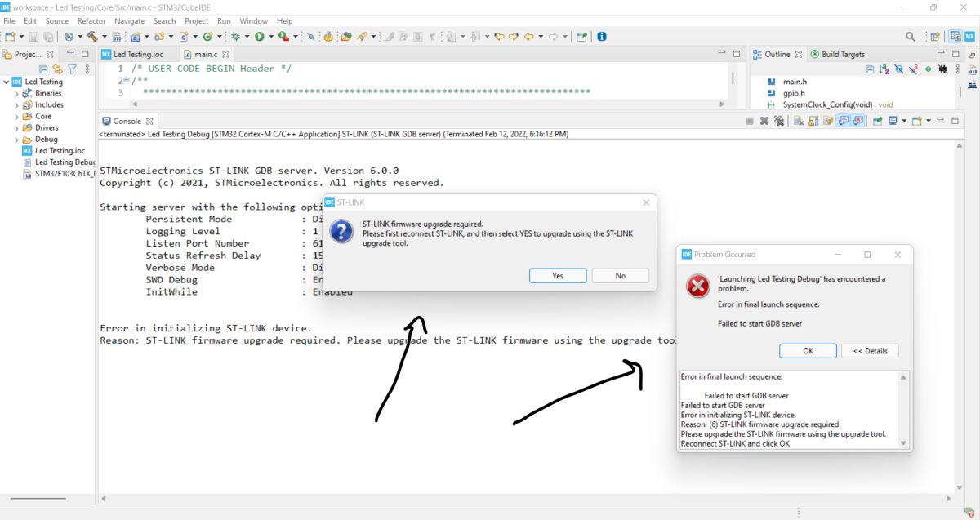Screen dimensions: 980x520
Task: Switch to the C/C++ perspective icon
Action: tap(955, 37)
